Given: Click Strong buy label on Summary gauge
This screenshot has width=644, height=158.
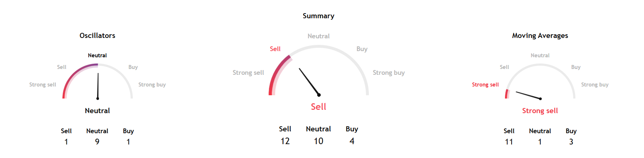Looking at the screenshot, I should (x=389, y=73).
